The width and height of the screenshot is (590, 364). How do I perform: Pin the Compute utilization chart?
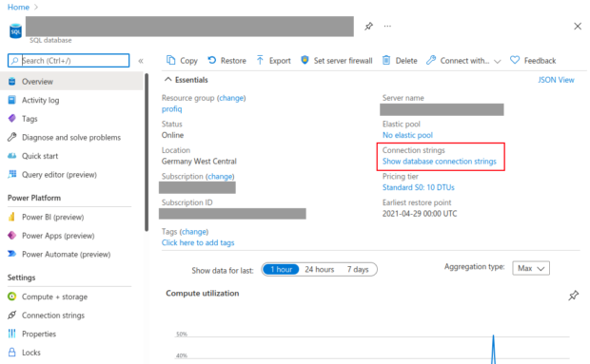(x=574, y=296)
